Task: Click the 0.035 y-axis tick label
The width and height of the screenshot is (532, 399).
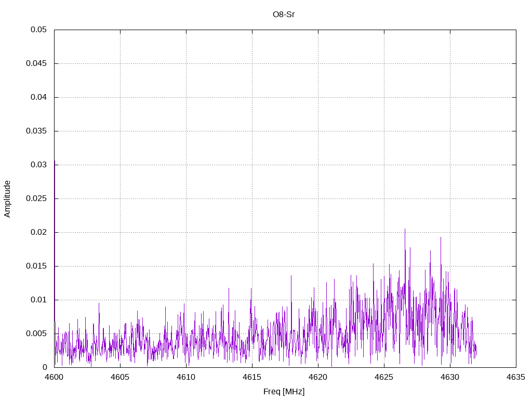Action: (x=36, y=131)
